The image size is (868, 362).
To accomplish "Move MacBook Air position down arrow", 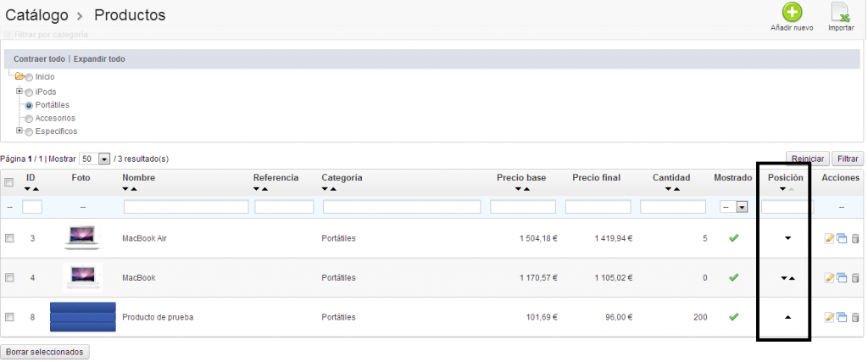I will [x=787, y=239].
